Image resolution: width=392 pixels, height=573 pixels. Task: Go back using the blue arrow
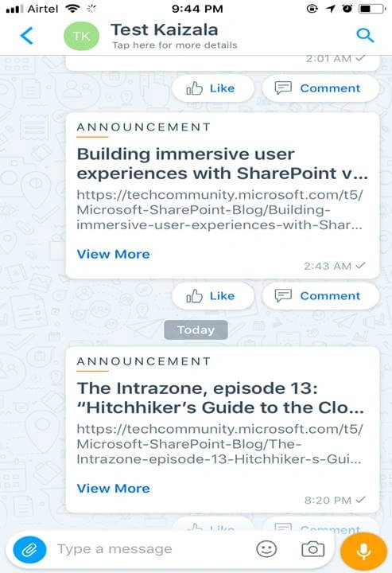coord(27,36)
